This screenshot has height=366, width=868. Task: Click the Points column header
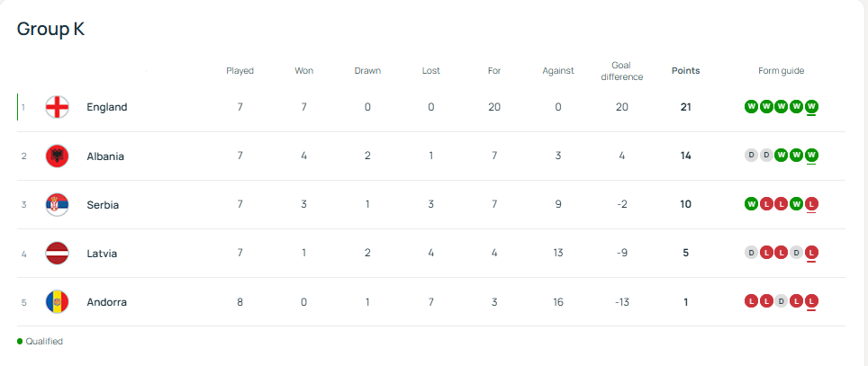[685, 70]
